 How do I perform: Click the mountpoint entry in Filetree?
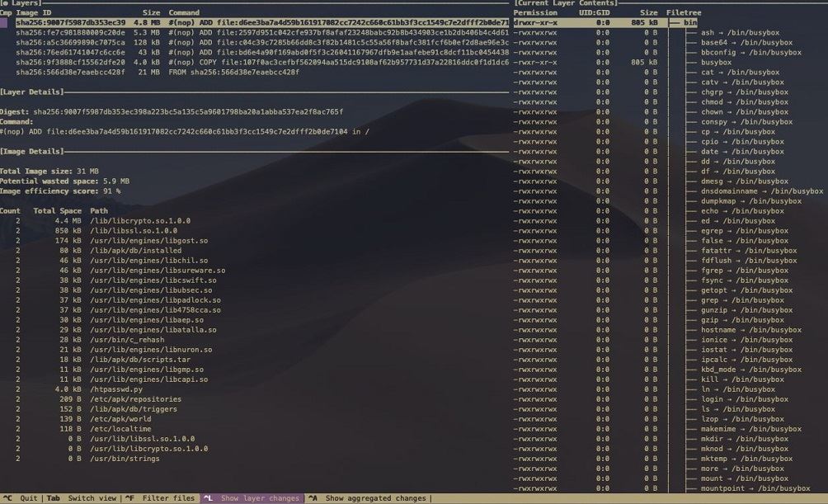click(x=755, y=488)
